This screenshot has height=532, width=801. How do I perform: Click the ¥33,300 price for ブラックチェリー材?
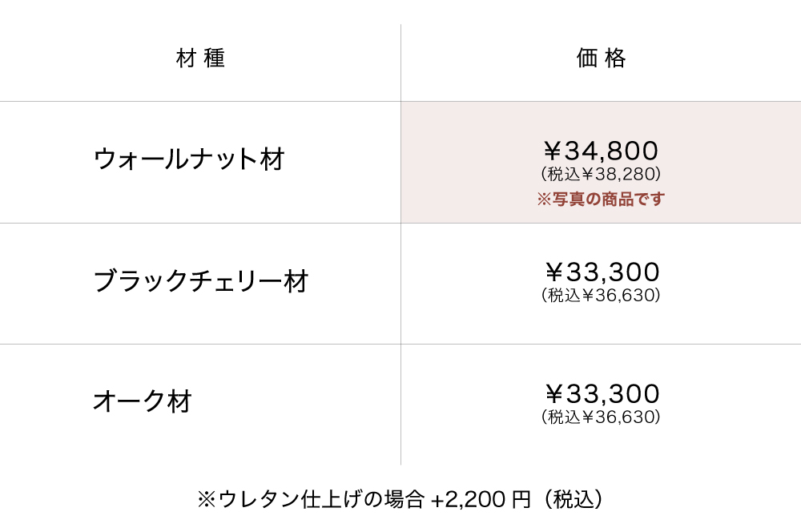tap(601, 272)
